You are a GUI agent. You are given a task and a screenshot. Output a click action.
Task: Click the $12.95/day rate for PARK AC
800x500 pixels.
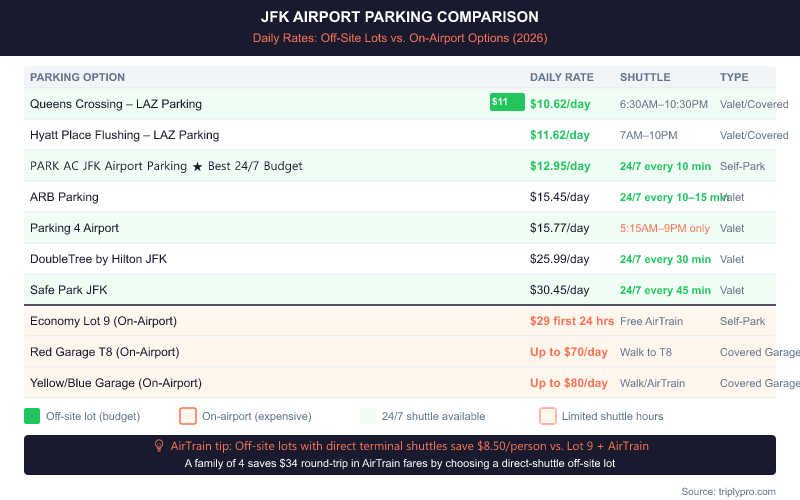560,166
